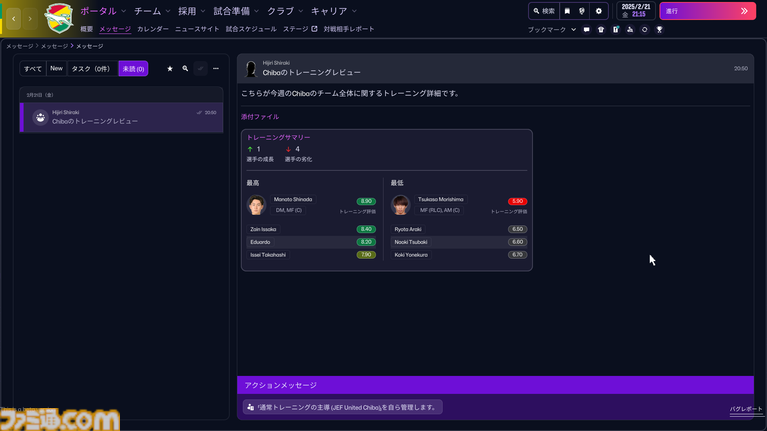Click the 添付ファイル attachment link
Viewport: 767px width, 431px height.
[x=260, y=117]
